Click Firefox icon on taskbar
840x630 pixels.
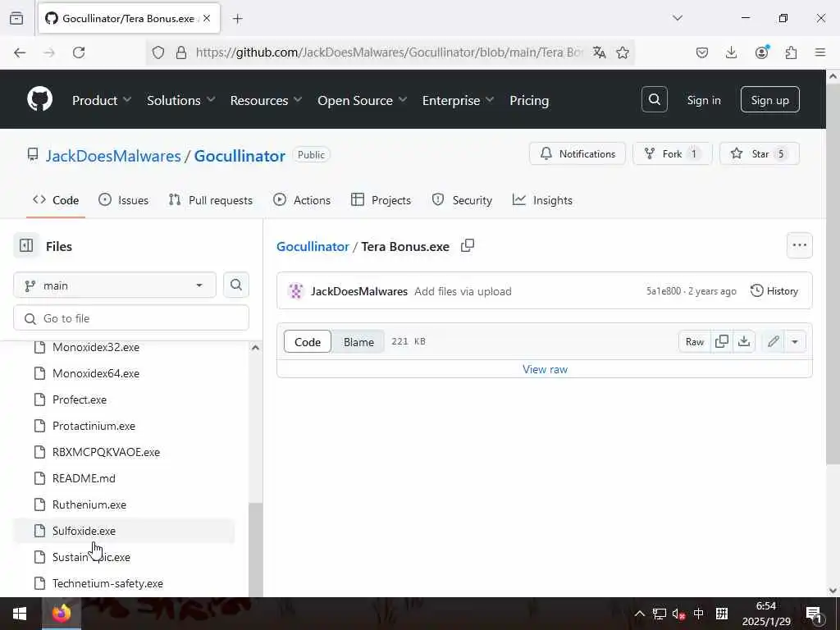point(62,614)
